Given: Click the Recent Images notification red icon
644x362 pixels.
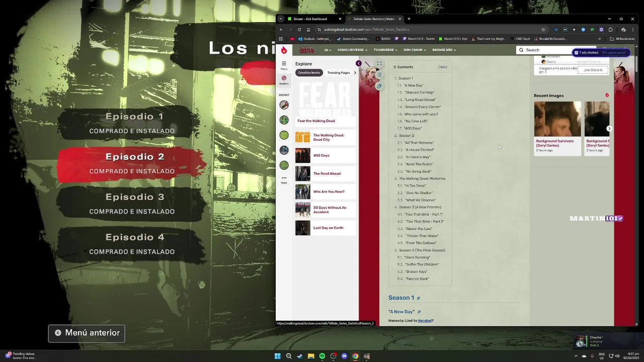Looking at the screenshot, I should click(607, 95).
